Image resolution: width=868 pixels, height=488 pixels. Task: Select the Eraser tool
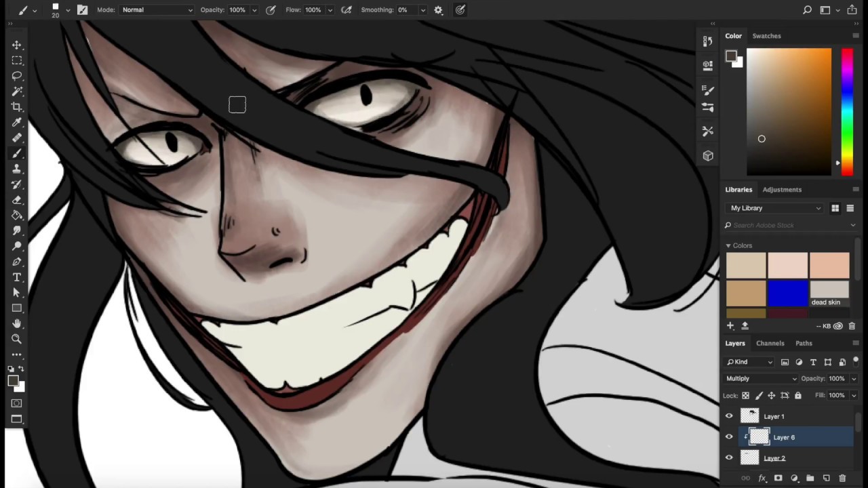click(17, 200)
